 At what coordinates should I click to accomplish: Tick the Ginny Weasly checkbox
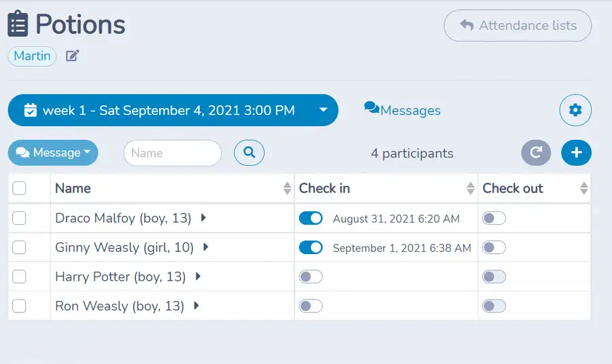tap(19, 247)
